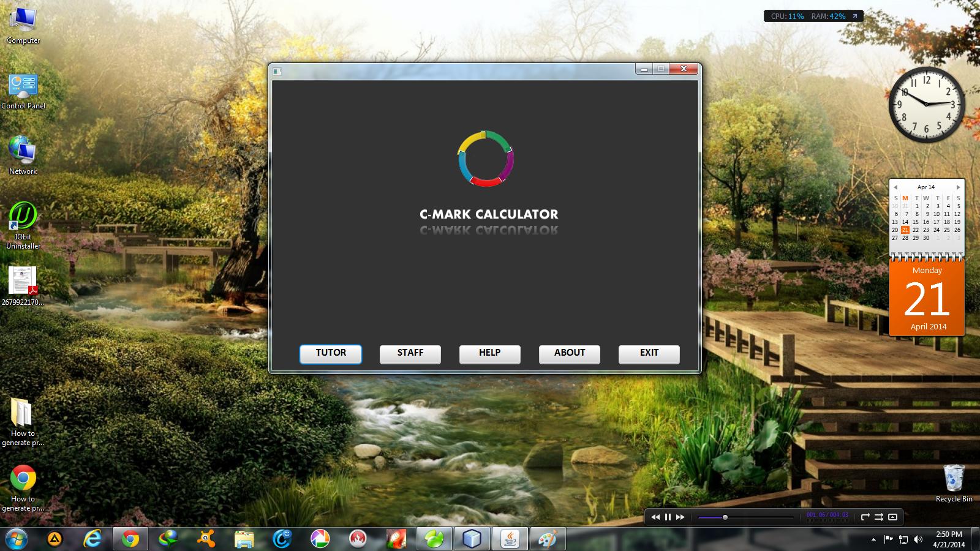This screenshot has height=551, width=980.
Task: Expand hidden icons in the system tray
Action: [x=872, y=539]
